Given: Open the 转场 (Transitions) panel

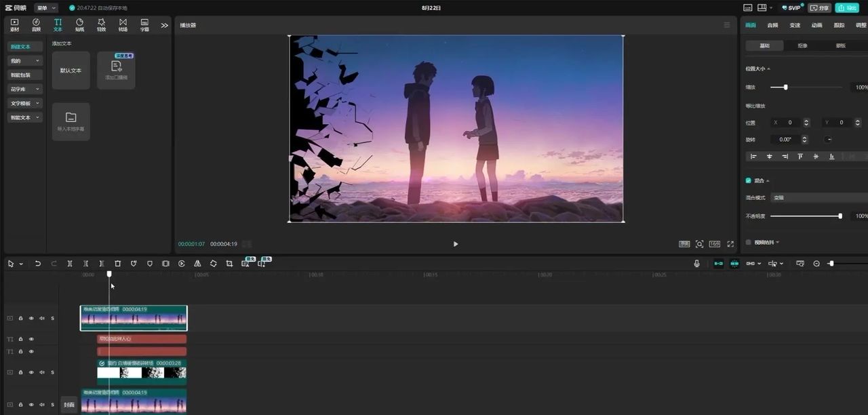Looking at the screenshot, I should pos(123,25).
